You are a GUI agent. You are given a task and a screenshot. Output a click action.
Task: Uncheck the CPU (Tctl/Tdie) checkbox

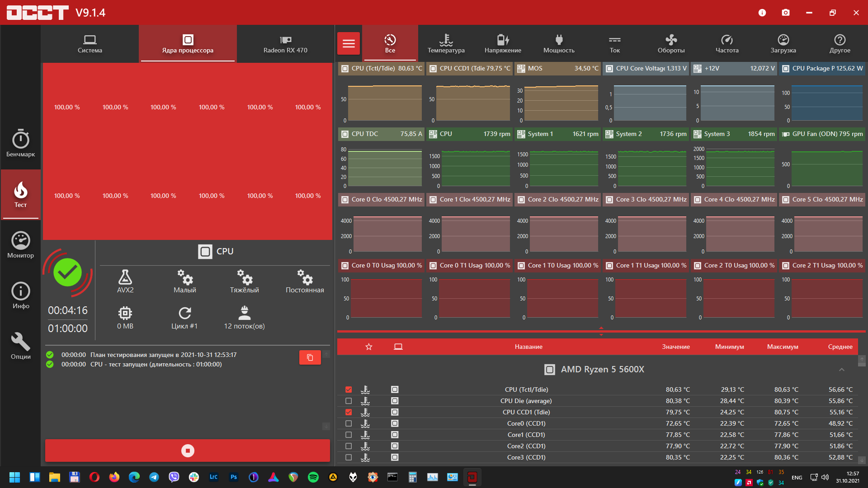[349, 389]
